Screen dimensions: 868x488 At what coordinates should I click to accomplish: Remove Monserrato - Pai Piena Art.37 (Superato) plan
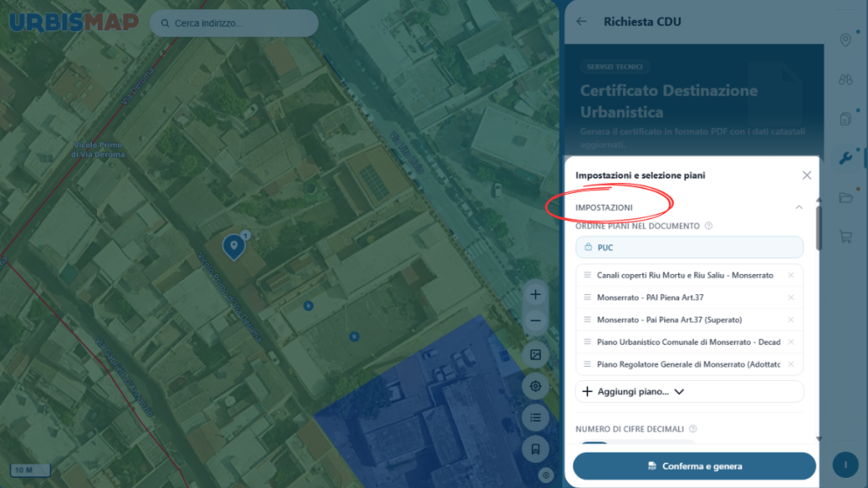(x=791, y=319)
